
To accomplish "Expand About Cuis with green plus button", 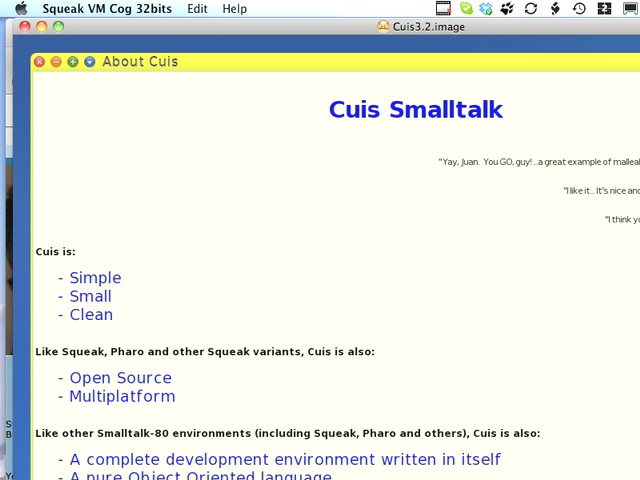I will pos(73,62).
